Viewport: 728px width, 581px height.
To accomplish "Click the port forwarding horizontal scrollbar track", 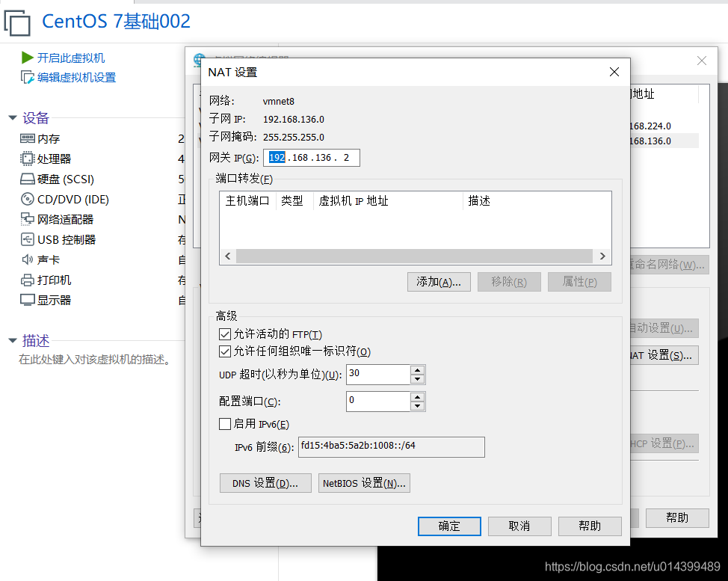I will (414, 256).
